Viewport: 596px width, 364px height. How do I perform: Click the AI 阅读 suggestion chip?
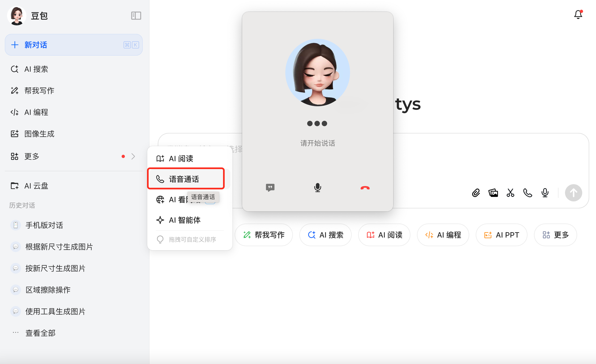384,235
